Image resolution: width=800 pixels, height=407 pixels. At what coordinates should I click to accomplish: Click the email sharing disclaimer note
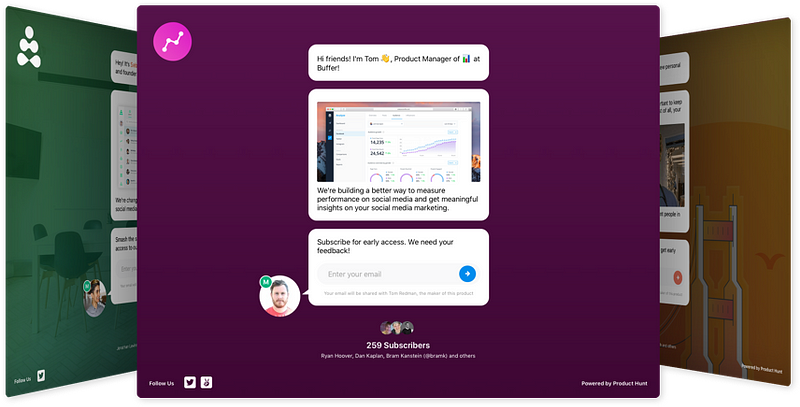[x=398, y=293]
